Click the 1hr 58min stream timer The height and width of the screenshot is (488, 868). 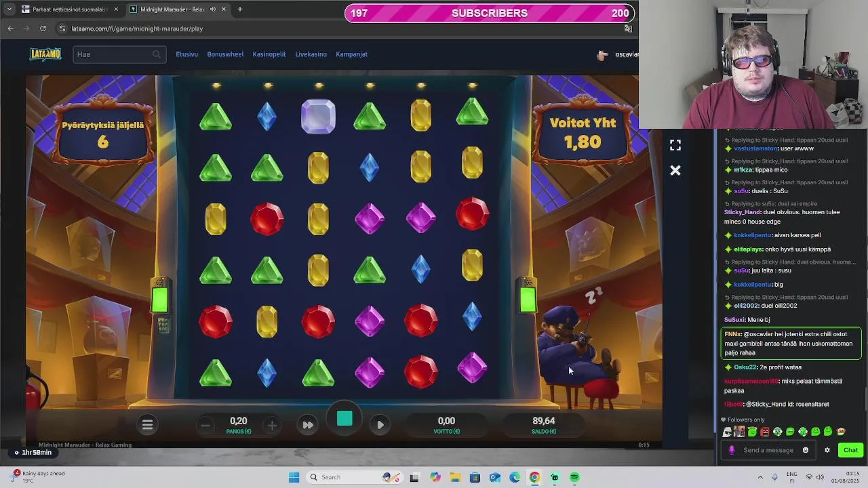[x=33, y=453]
